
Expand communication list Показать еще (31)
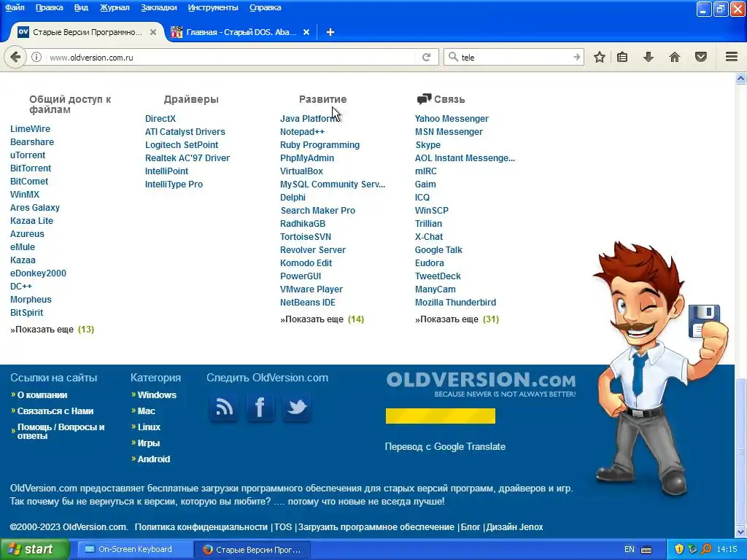coord(457,319)
